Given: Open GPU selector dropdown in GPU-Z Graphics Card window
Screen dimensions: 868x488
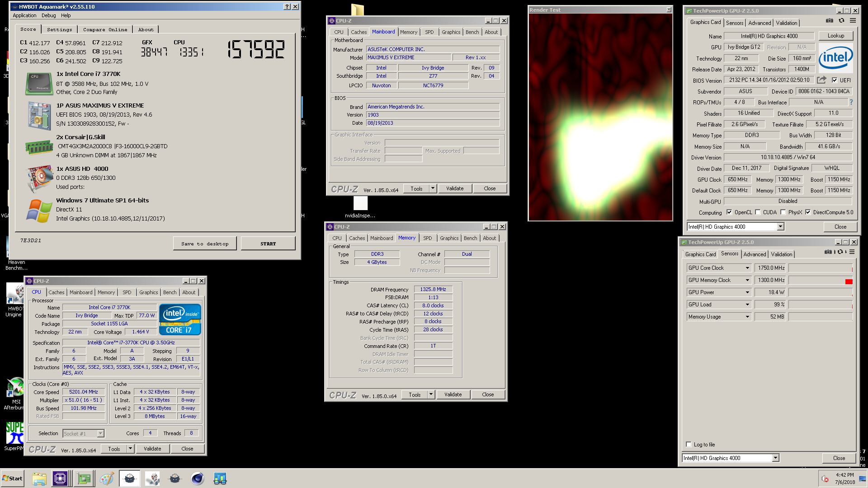Looking at the screenshot, I should (780, 227).
